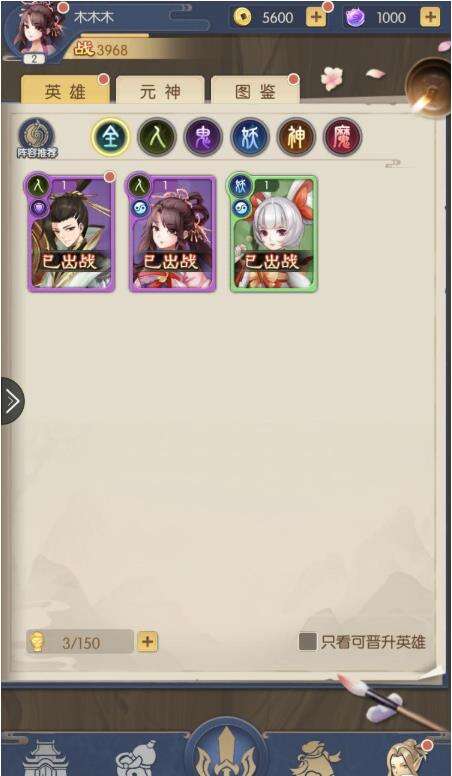Filter heroes by 妖 faction
Image resolution: width=452 pixels, height=776 pixels.
click(250, 137)
